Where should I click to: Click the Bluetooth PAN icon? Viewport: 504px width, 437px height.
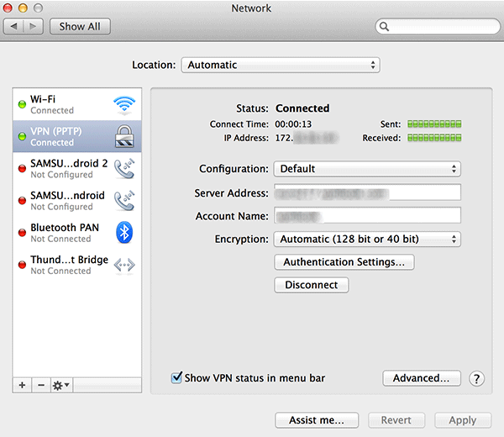(124, 232)
